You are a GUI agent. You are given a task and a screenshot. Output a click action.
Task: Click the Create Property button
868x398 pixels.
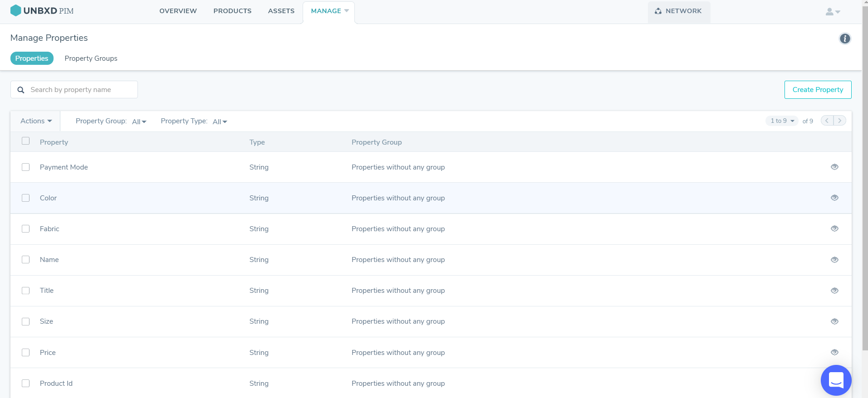[818, 90]
